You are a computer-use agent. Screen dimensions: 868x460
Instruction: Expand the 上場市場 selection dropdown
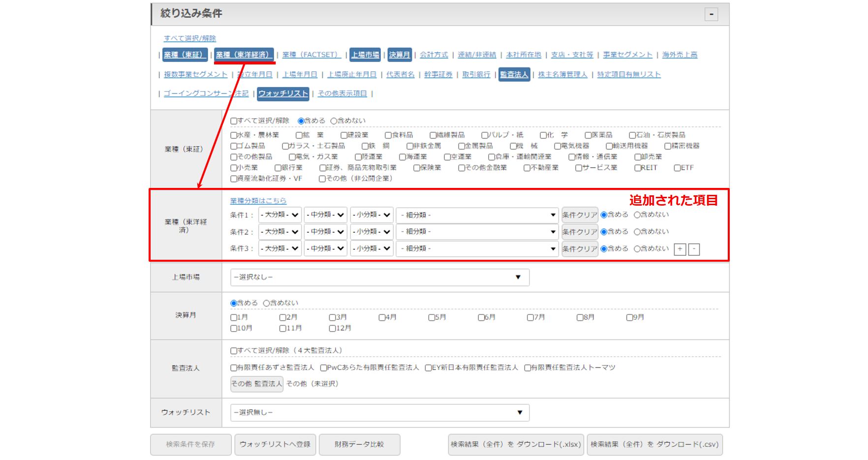pyautogui.click(x=379, y=277)
